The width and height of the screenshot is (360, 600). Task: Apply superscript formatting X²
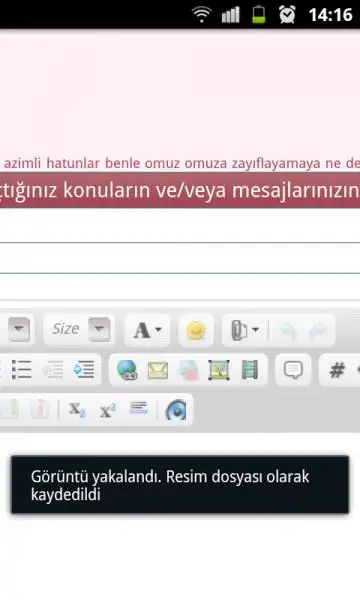pyautogui.click(x=108, y=410)
